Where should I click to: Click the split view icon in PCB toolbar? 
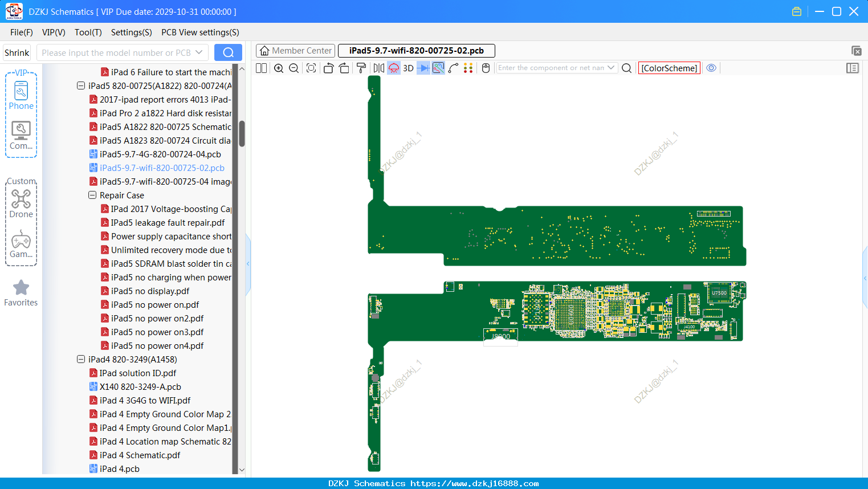[x=262, y=68]
